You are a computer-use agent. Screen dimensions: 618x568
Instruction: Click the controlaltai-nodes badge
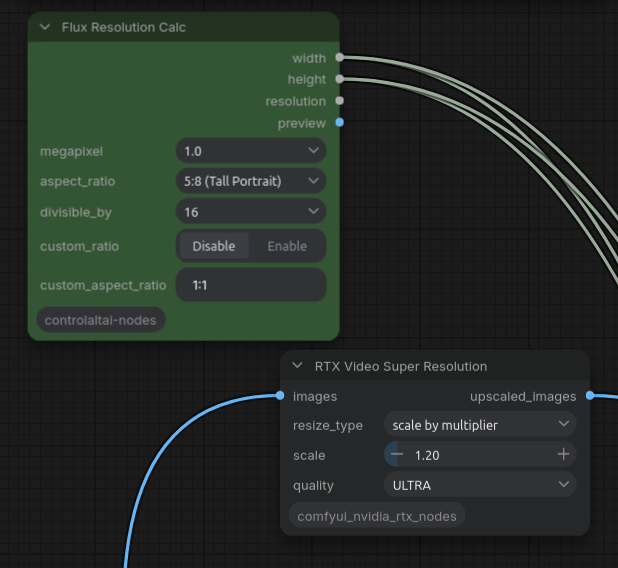tap(101, 320)
